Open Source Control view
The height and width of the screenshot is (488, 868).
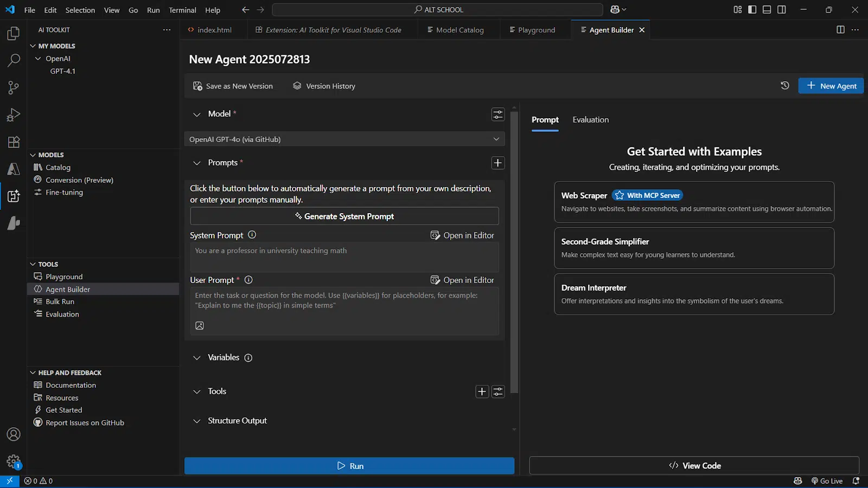pyautogui.click(x=14, y=88)
